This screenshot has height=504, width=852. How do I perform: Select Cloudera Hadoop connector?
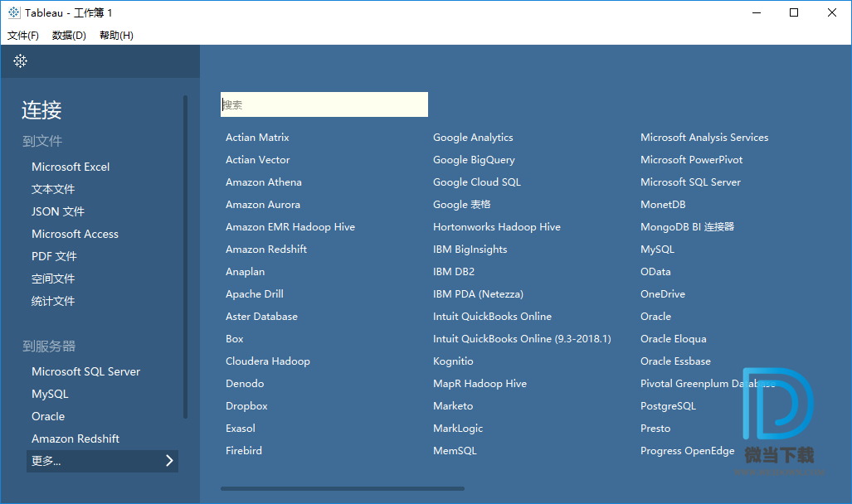268,361
